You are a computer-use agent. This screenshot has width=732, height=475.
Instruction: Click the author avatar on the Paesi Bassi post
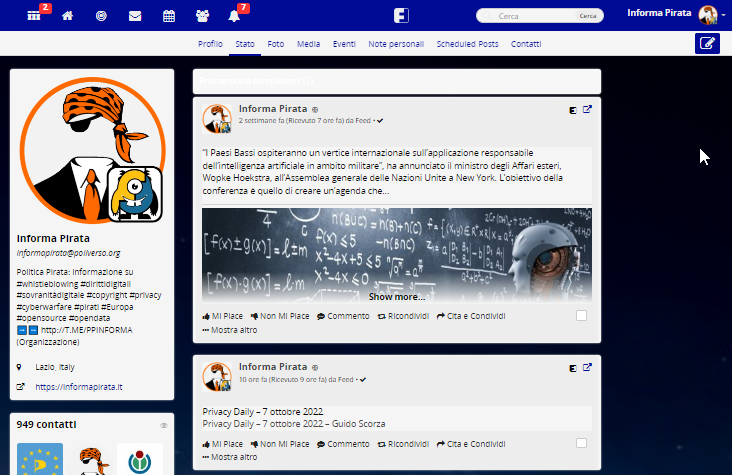pos(217,119)
